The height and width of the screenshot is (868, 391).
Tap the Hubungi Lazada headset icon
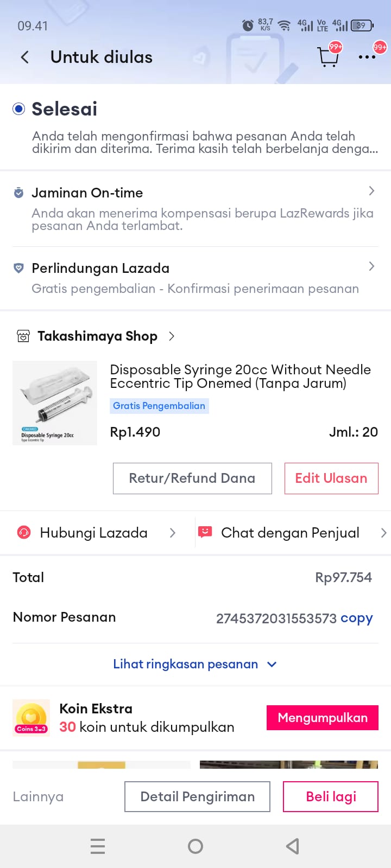(24, 533)
